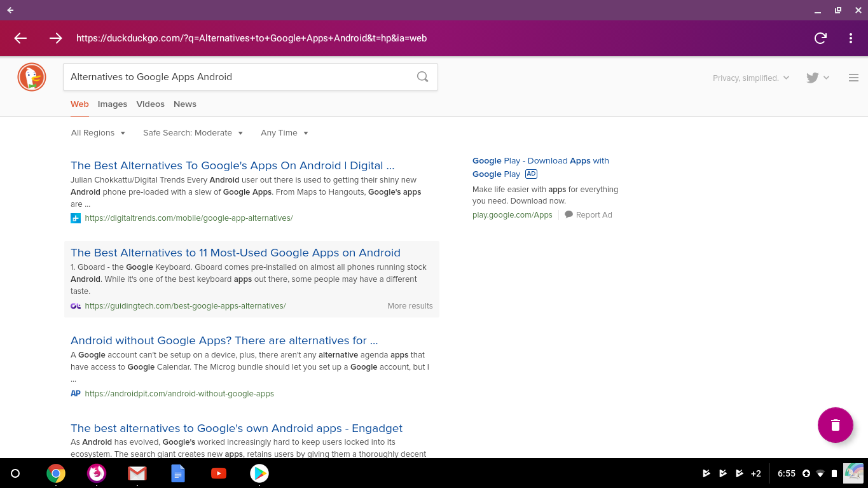Open the Chrome OS launcher circle
The height and width of the screenshot is (488, 868).
[16, 473]
